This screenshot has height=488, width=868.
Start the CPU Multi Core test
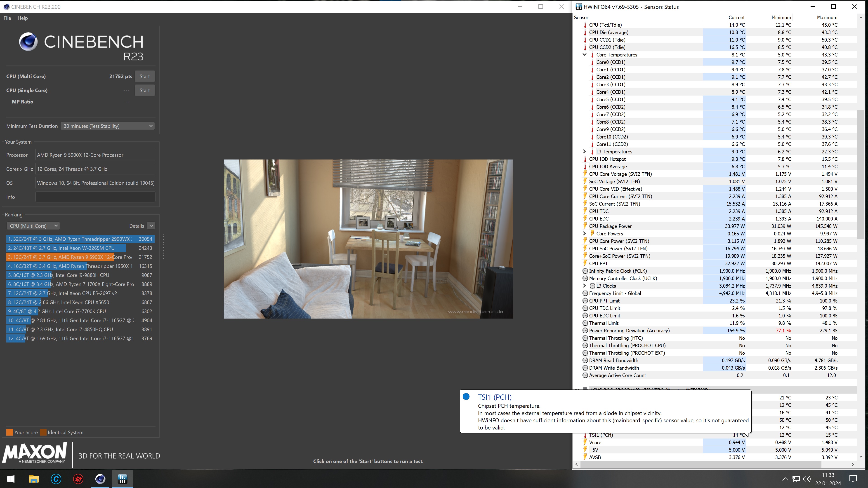click(145, 76)
